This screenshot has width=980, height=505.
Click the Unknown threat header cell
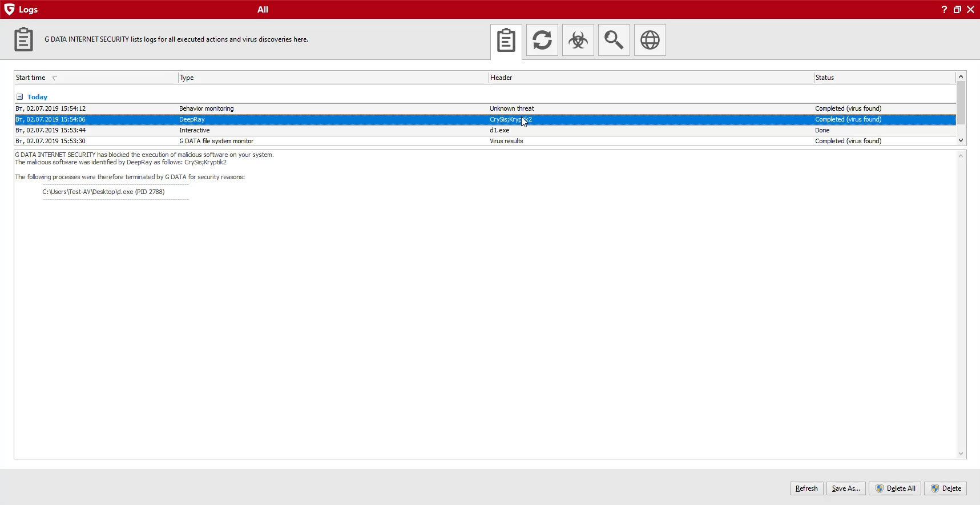click(512, 108)
